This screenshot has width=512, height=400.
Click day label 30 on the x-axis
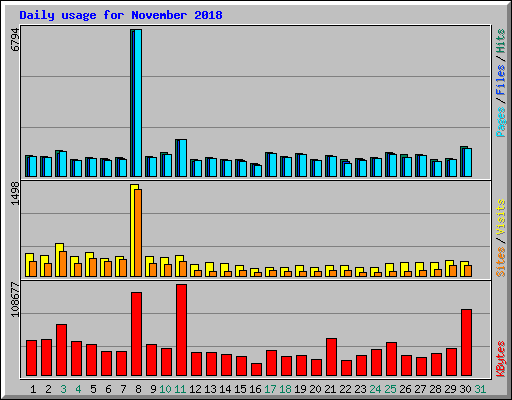coord(465,389)
